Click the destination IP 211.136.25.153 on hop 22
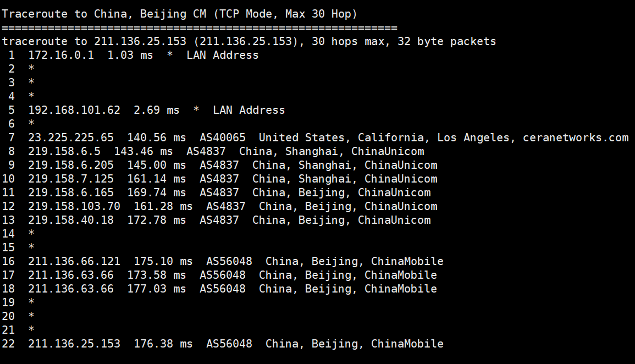Image resolution: width=635 pixels, height=364 pixels. click(x=74, y=344)
